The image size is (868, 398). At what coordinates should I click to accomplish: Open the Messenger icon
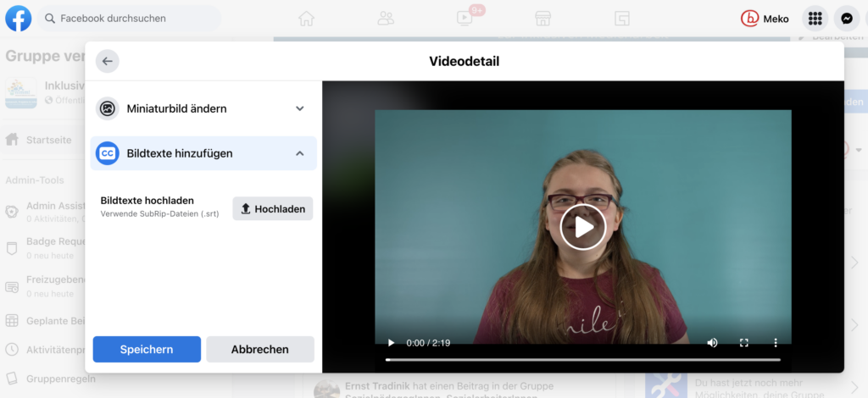[847, 19]
